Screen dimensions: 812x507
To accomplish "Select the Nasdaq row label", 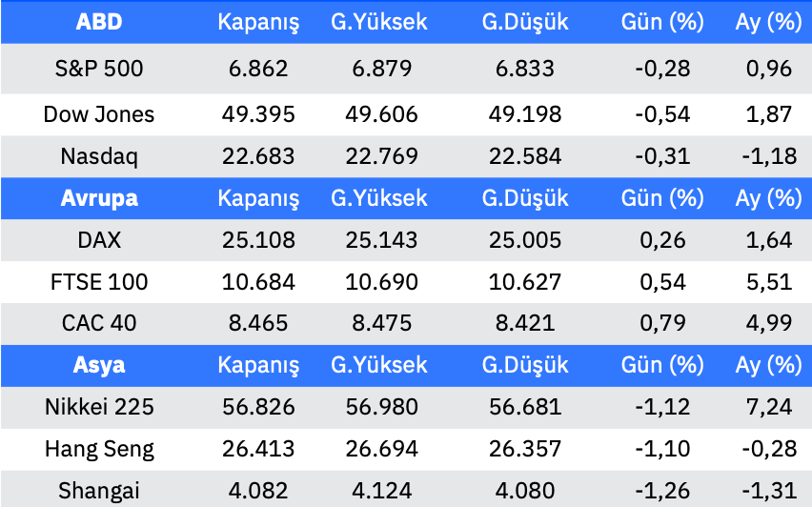I will pos(99,156).
